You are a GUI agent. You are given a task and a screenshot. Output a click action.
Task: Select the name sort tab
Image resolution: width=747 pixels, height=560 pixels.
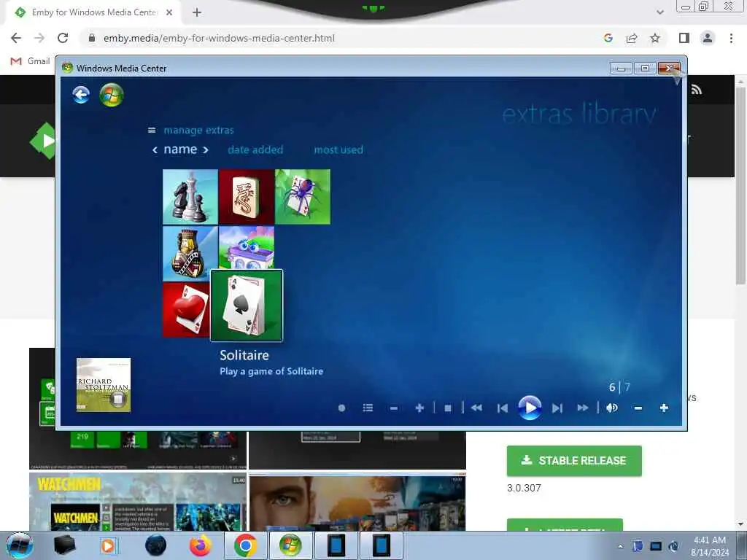click(x=180, y=149)
